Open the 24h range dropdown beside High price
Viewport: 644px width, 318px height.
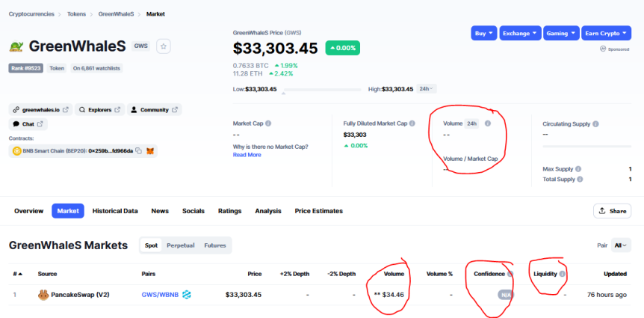click(427, 89)
